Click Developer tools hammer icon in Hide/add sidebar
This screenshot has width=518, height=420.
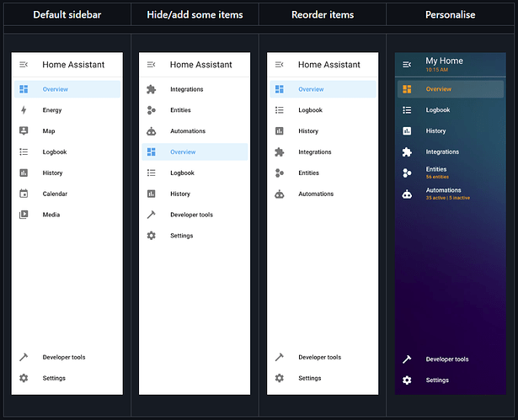(x=152, y=215)
